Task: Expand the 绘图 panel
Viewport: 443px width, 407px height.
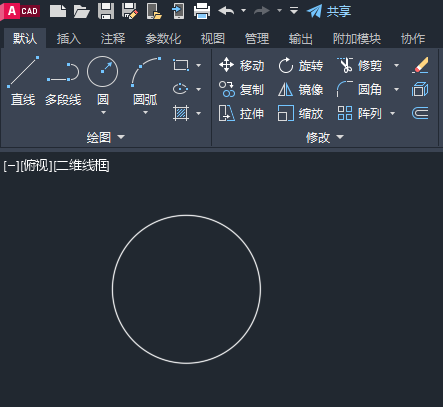Action: (x=106, y=137)
